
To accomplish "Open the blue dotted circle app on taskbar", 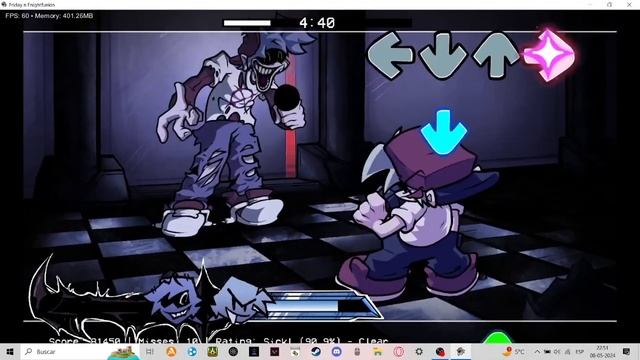I will (191, 351).
